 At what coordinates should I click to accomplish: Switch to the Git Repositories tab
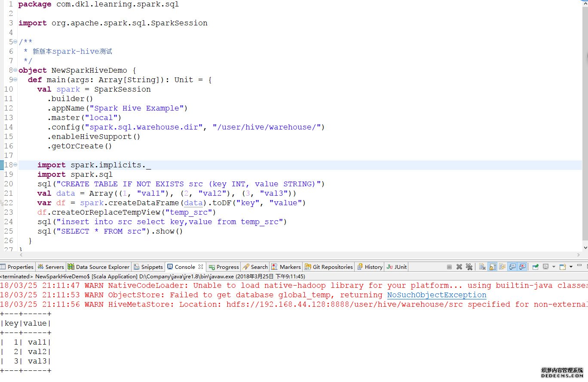point(328,267)
